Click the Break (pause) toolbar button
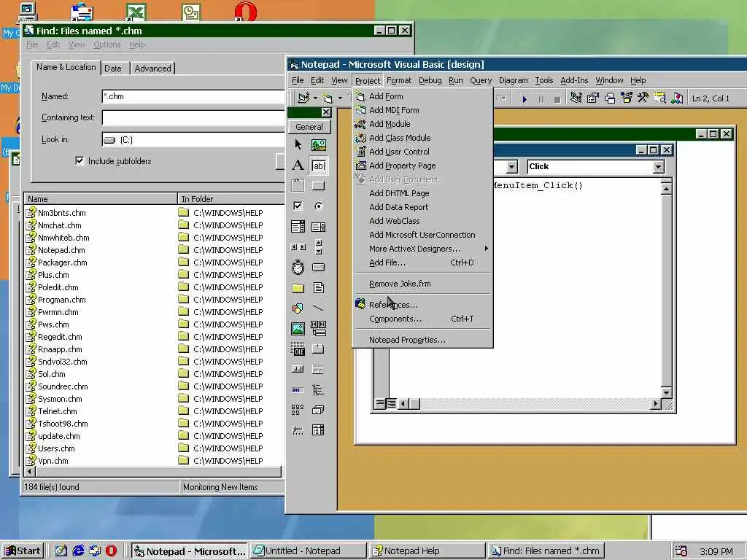Viewport: 747px width, 560px height. click(x=541, y=99)
